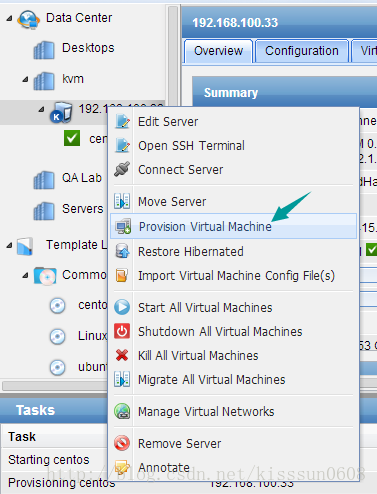Select Remove Server menu entry
377x494 pixels.
[x=234, y=444]
